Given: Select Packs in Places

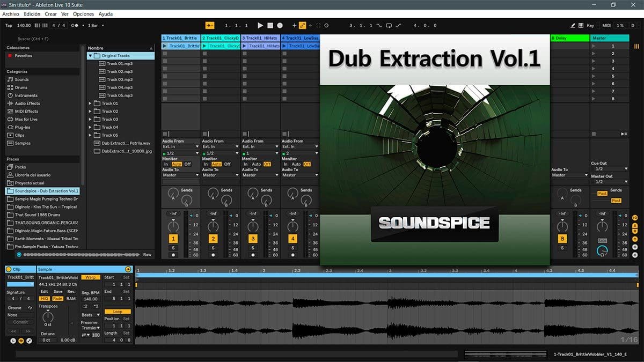Looking at the screenshot, I should click(17, 167).
